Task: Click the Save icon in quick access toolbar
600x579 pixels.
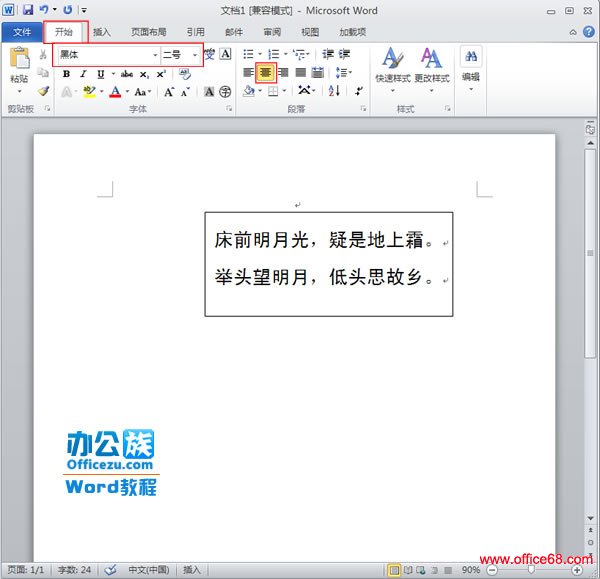Action: (x=28, y=10)
